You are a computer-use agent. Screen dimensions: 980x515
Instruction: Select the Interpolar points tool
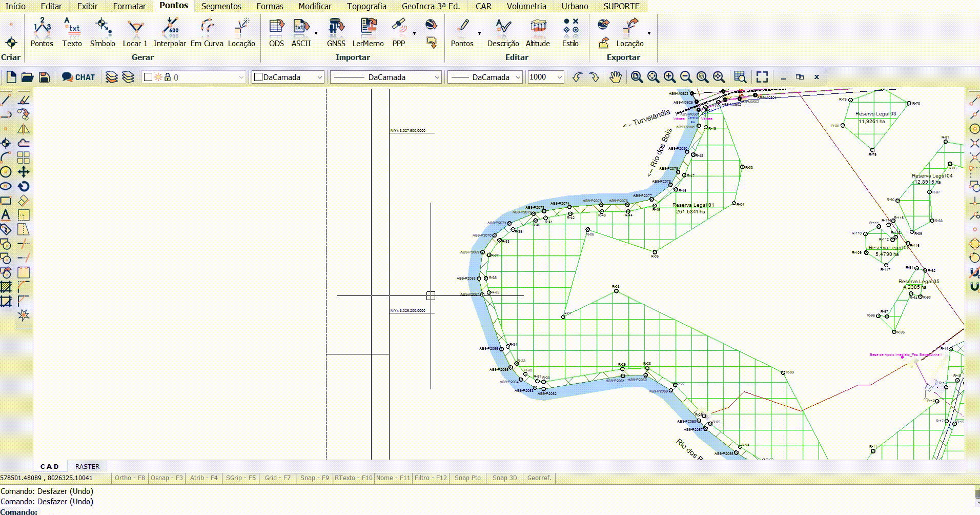[x=170, y=32]
